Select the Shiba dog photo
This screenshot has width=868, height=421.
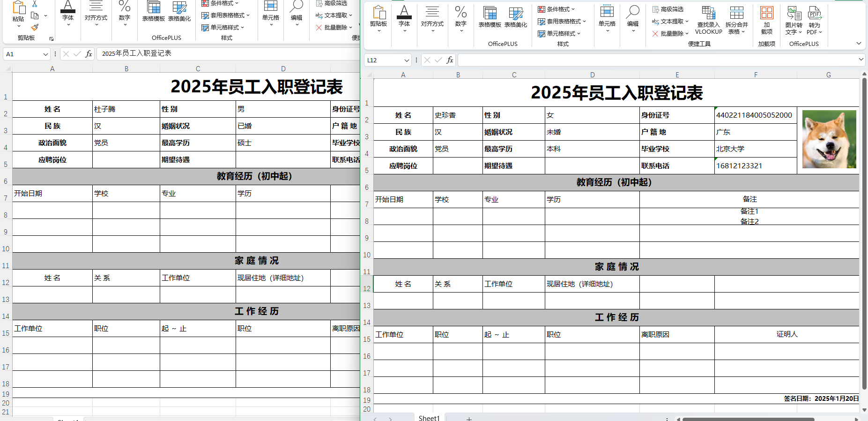(829, 139)
